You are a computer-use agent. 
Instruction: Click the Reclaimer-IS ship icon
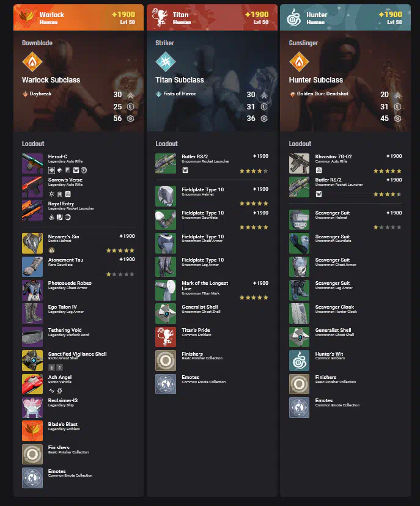click(x=32, y=408)
